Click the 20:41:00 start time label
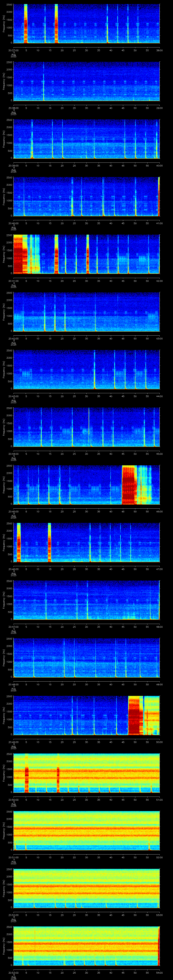Screen dimensions: 173x980 [x=13, y=281]
